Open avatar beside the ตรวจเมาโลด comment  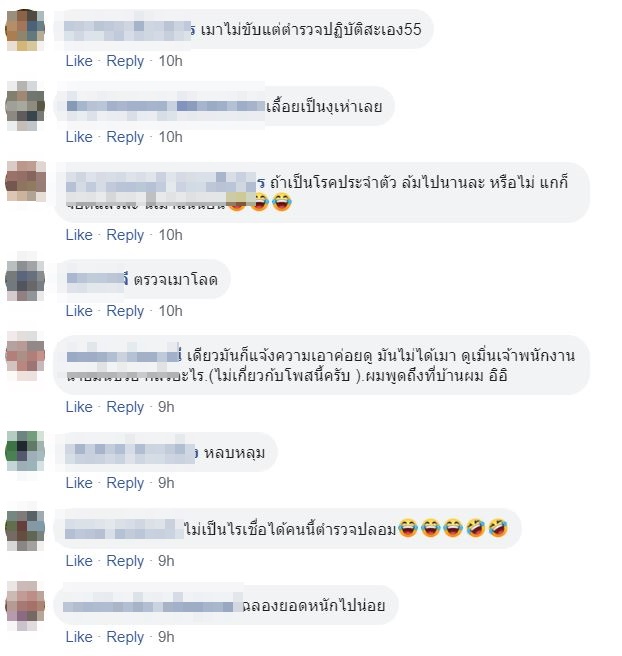25,279
